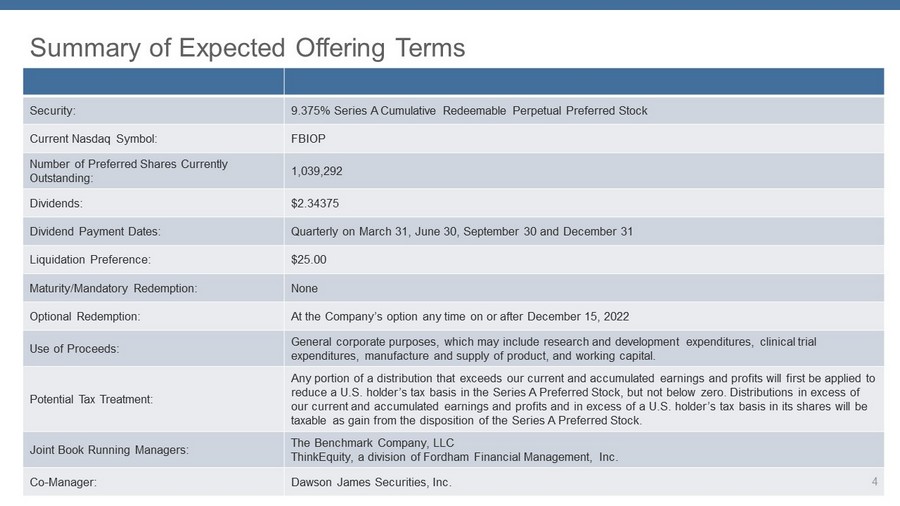Screen dimensions: 900x506
Task: Click the 'Potential Tax Treatment:' label
Action: click(x=91, y=399)
